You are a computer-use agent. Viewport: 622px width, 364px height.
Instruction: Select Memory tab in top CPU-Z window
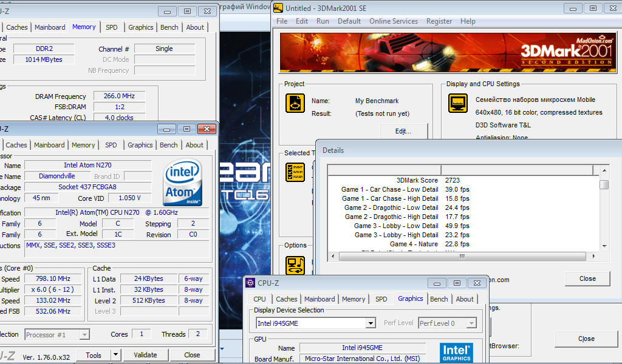(x=84, y=27)
